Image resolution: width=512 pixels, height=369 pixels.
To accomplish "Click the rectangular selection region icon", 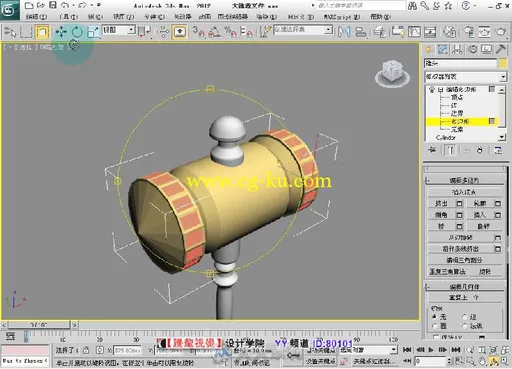I will click(27, 32).
